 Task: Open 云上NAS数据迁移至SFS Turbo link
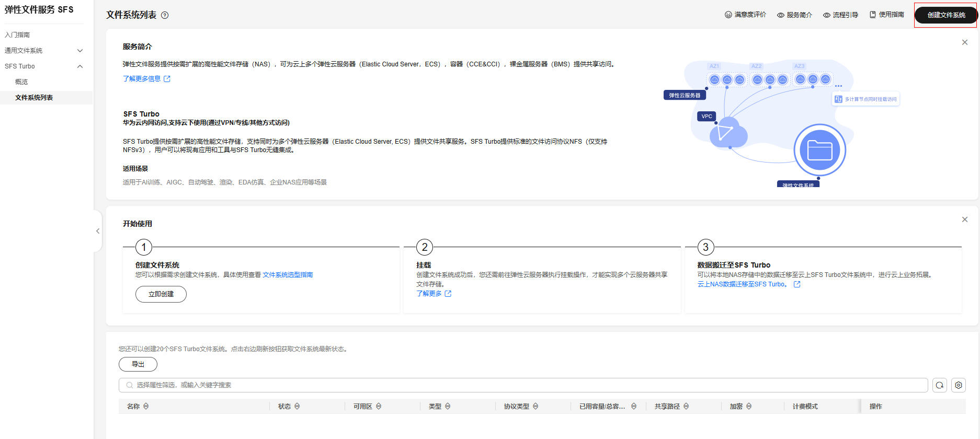[x=743, y=284]
